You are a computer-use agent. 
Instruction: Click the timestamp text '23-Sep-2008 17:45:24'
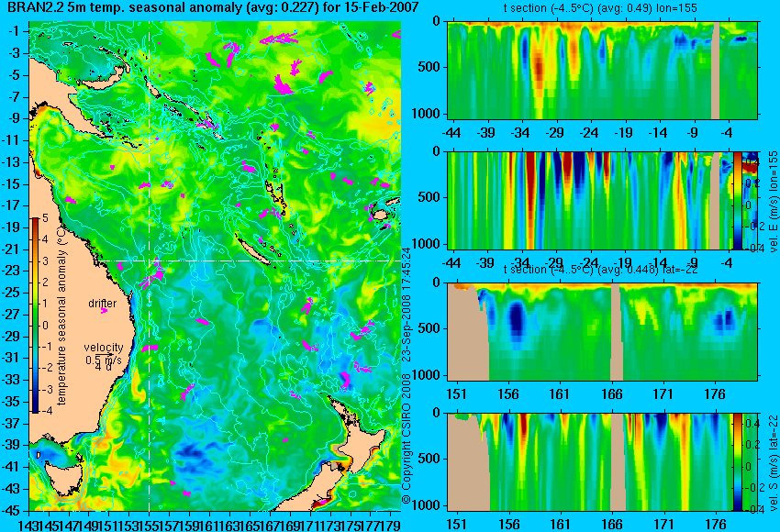407,305
